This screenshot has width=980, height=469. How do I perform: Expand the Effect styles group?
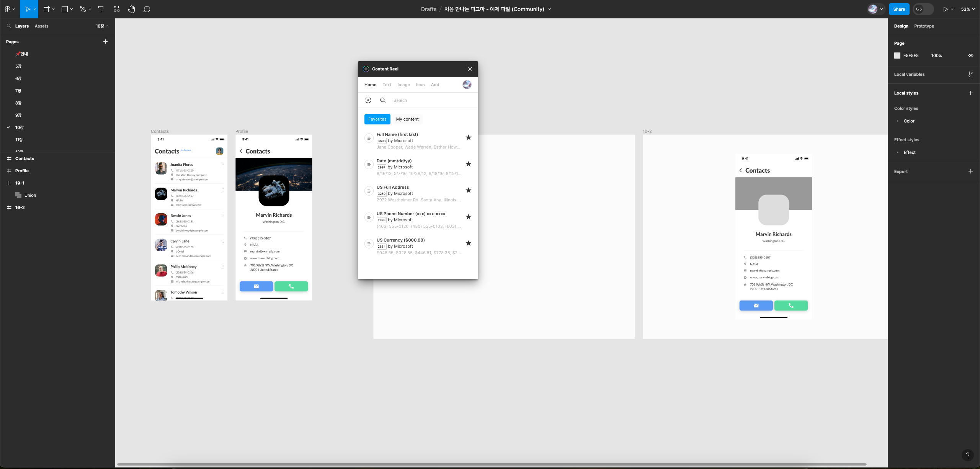[897, 152]
